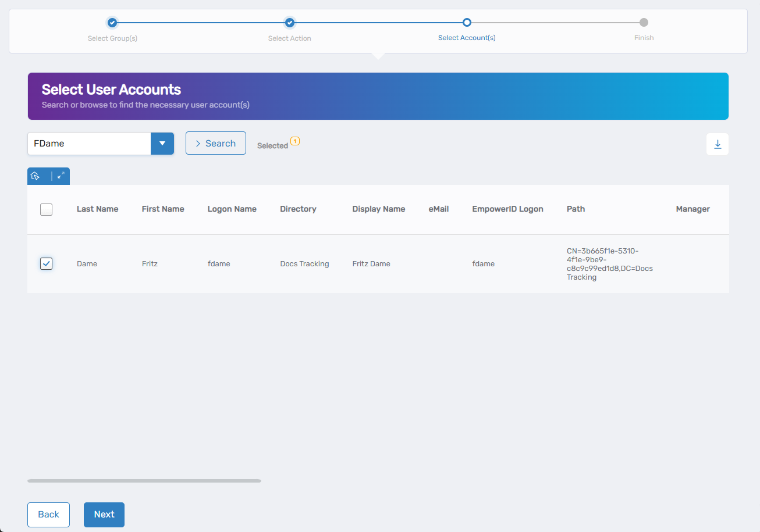Click the browse tree navigation icon

click(x=35, y=176)
